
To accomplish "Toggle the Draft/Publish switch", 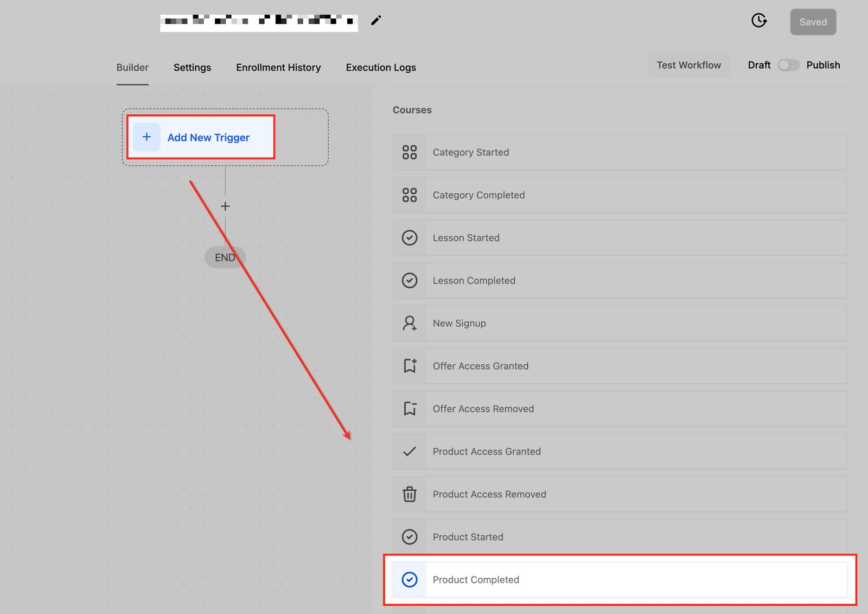I will (788, 65).
